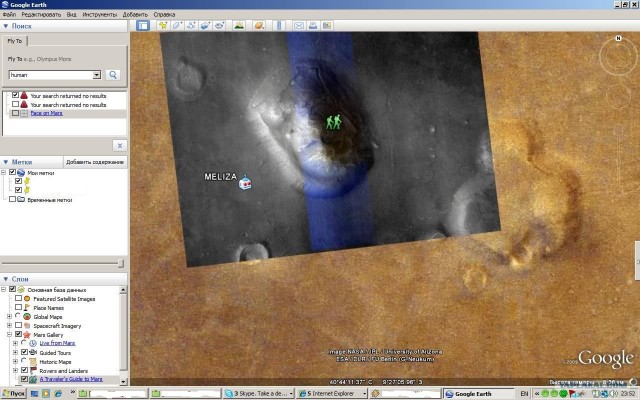The height and width of the screenshot is (400, 640).
Task: Open the Файл menu
Action: click(9, 14)
